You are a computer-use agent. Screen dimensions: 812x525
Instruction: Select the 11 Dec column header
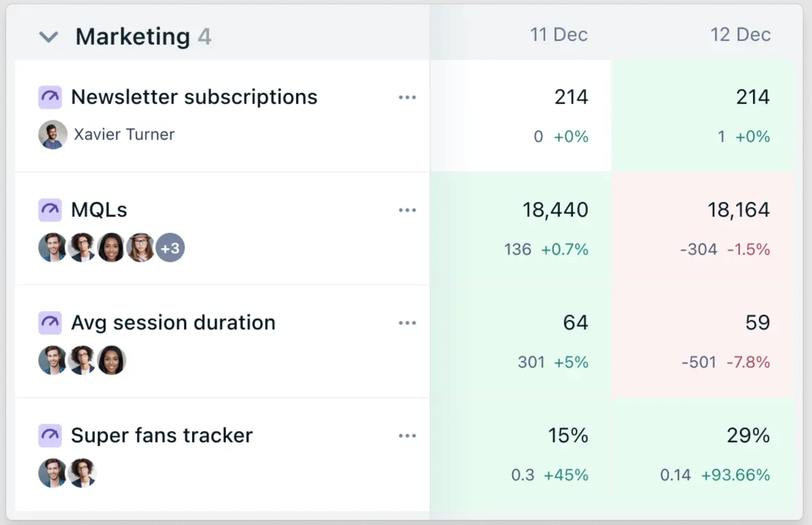pyautogui.click(x=558, y=34)
